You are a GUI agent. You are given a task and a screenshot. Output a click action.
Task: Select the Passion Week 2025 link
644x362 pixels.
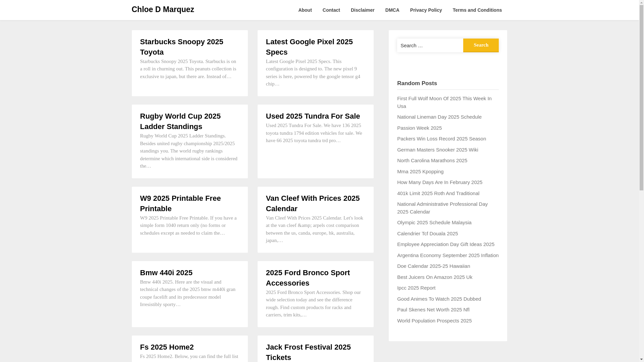[419, 128]
